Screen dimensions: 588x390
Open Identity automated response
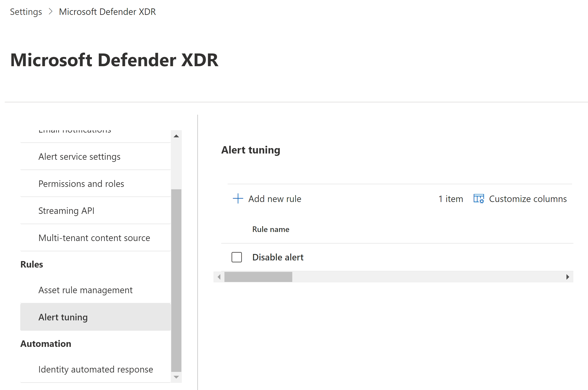[95, 369]
